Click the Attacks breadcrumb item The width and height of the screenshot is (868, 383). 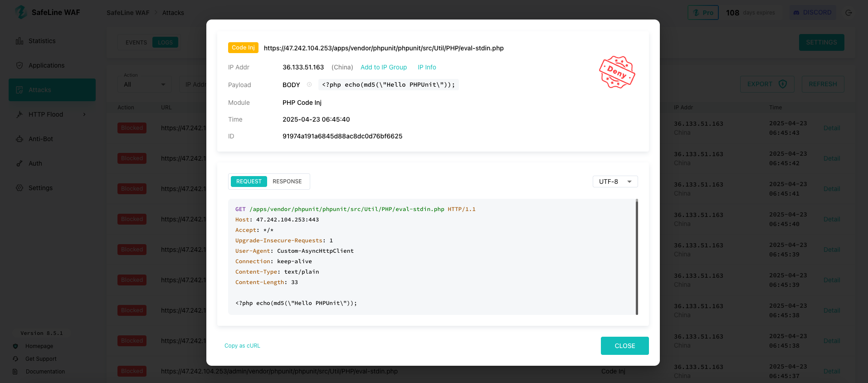(x=173, y=13)
